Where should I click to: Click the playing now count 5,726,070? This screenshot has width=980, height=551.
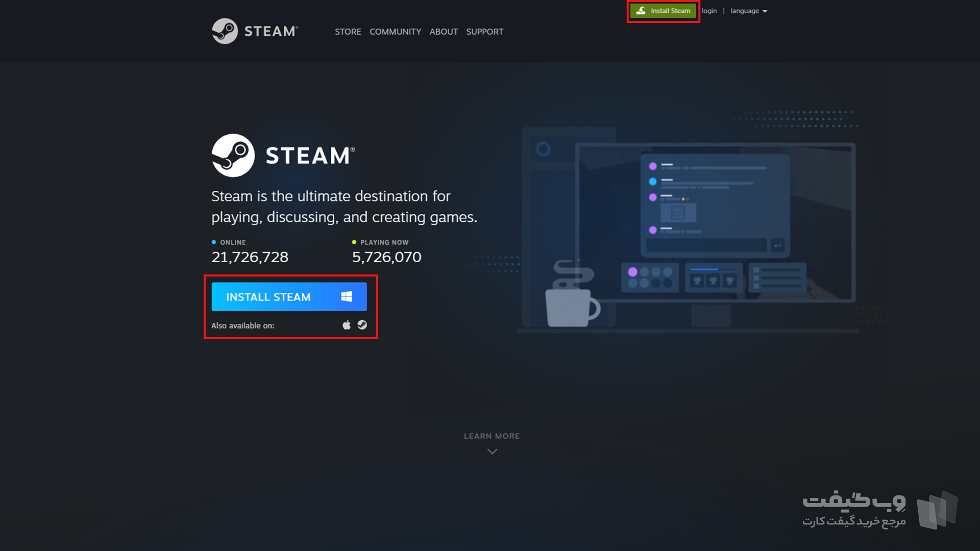click(x=387, y=257)
